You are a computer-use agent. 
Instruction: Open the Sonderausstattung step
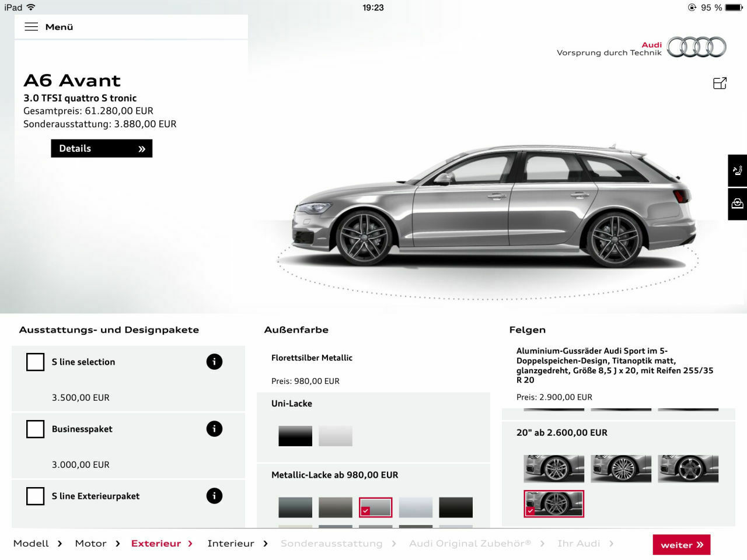pyautogui.click(x=331, y=543)
